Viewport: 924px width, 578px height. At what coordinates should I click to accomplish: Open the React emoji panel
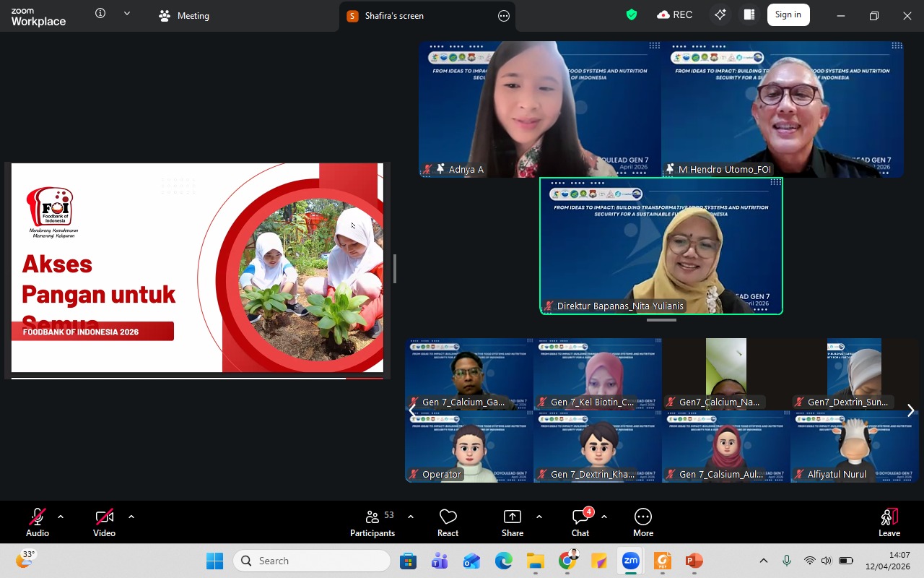448,522
